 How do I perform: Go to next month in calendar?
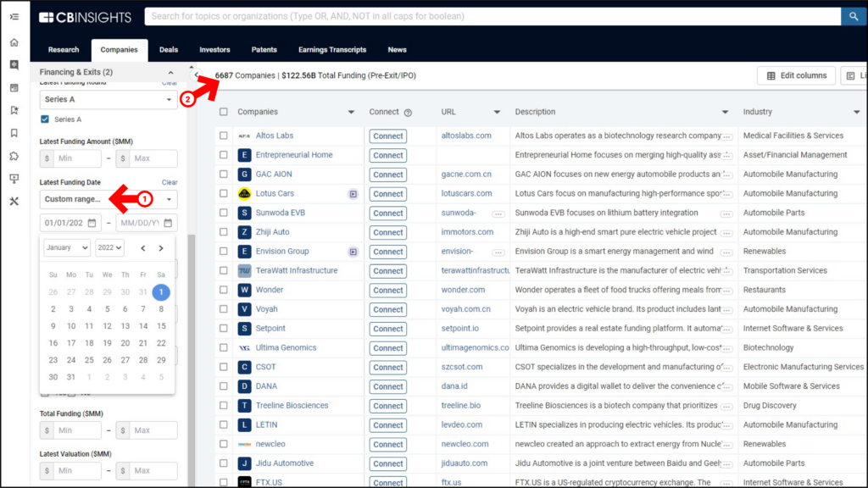[x=161, y=248]
